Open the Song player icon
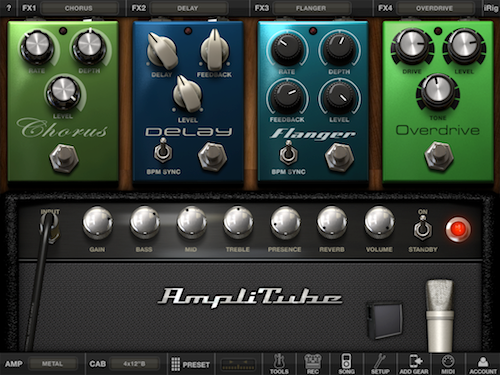Image resolution: width=500 pixels, height=375 pixels. 346,364
